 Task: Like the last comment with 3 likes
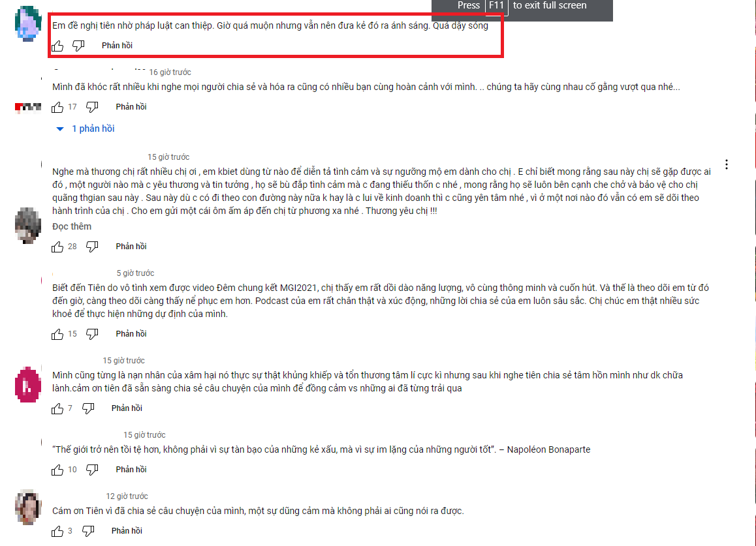[x=57, y=531]
